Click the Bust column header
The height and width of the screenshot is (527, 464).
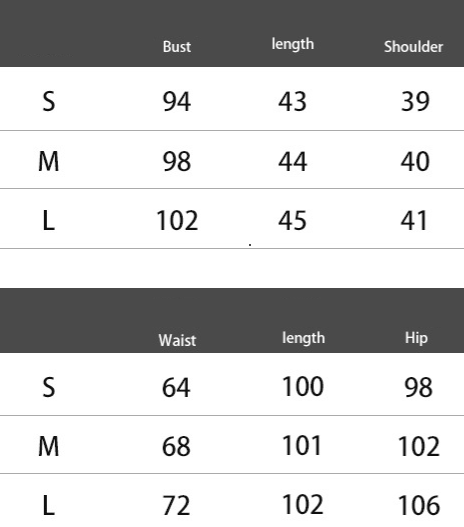click(x=177, y=47)
